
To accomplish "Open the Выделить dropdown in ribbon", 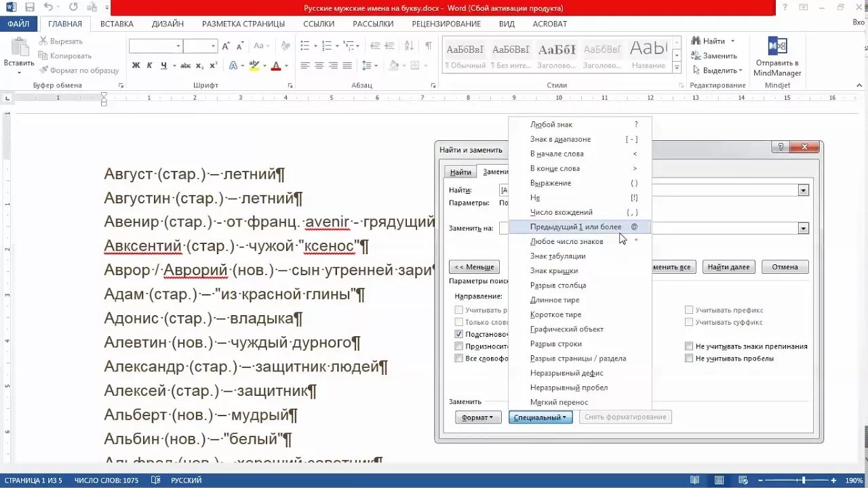I will (x=717, y=70).
